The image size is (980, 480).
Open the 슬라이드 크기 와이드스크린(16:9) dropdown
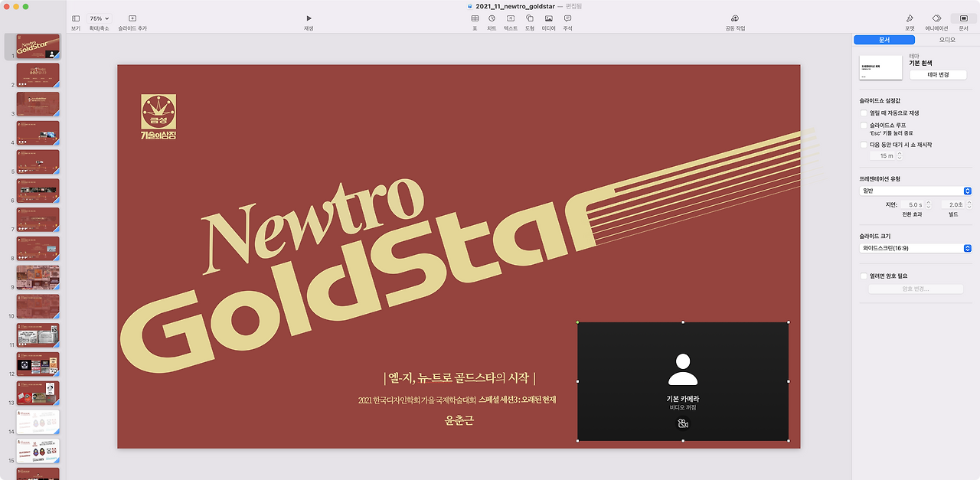916,248
